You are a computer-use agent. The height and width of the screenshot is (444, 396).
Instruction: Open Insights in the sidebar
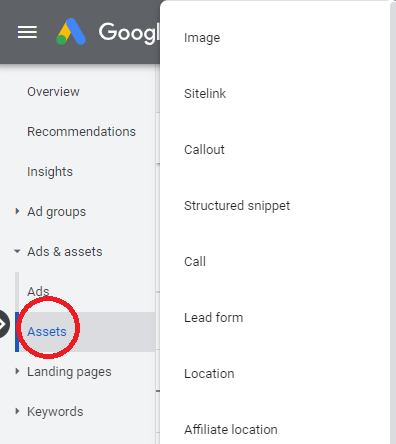click(x=50, y=172)
